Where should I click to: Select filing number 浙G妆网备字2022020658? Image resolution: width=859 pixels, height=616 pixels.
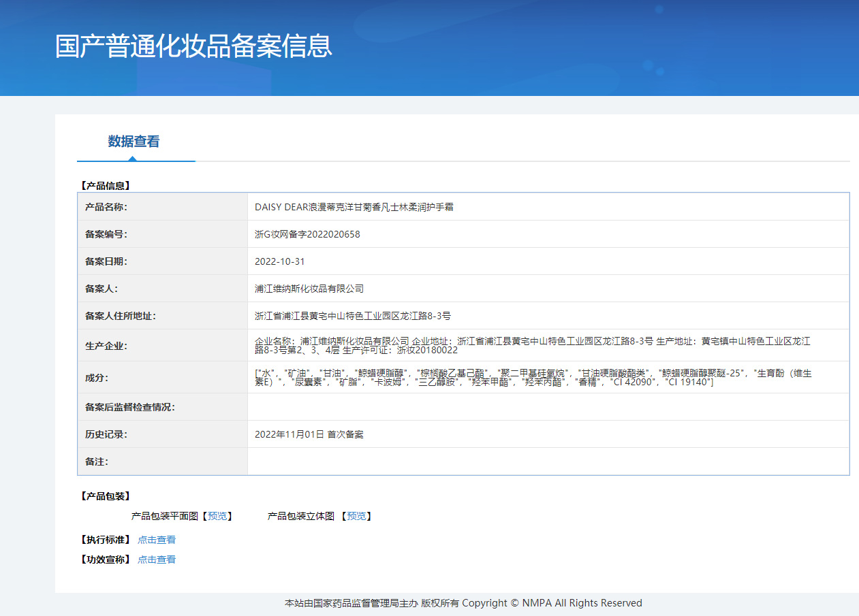pyautogui.click(x=307, y=234)
